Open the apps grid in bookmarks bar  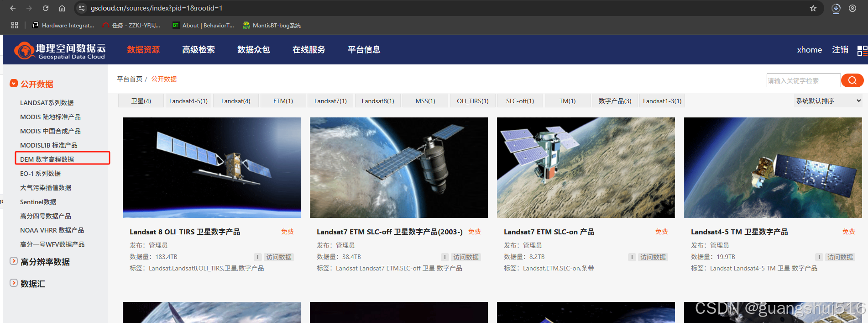tap(15, 25)
